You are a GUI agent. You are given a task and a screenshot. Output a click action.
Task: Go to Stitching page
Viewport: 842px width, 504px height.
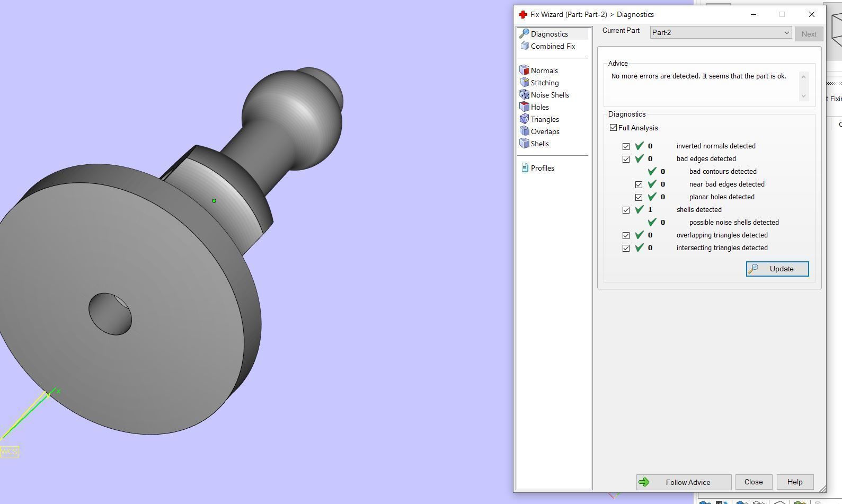(x=545, y=83)
